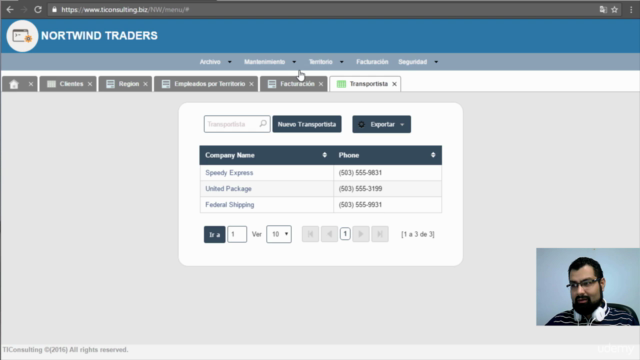Go to the first page of results
The height and width of the screenshot is (360, 640).
(310, 234)
